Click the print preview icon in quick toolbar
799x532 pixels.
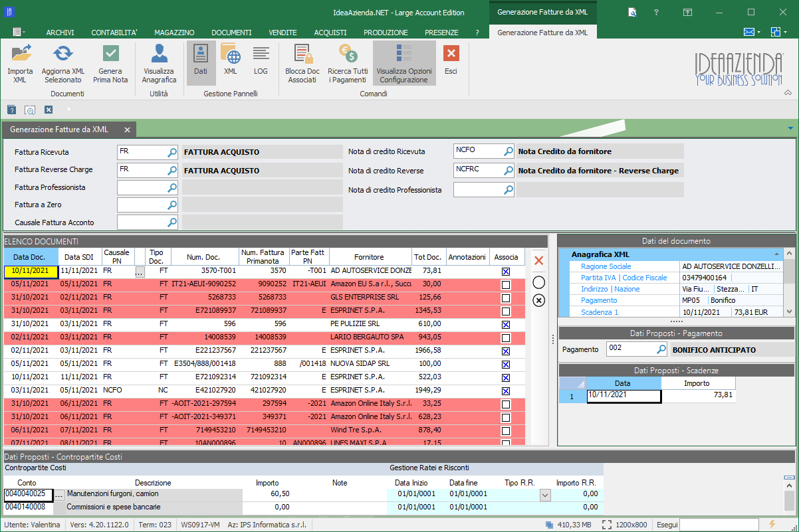tap(30, 110)
